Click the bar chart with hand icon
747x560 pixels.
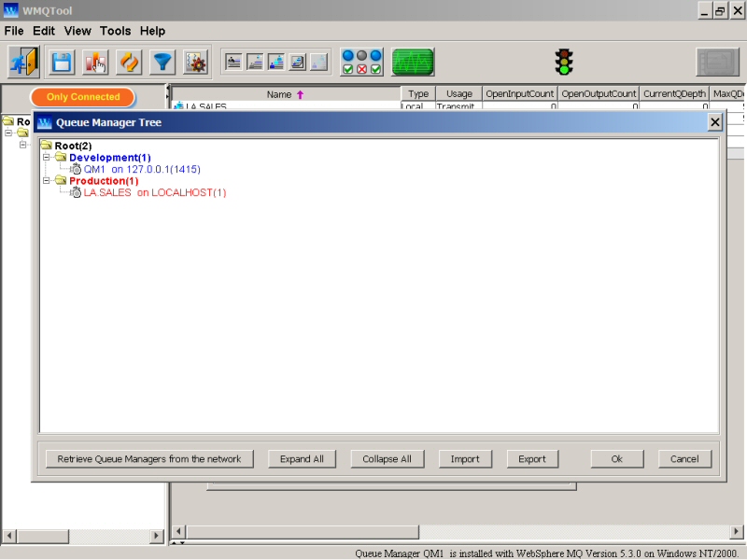(x=95, y=63)
